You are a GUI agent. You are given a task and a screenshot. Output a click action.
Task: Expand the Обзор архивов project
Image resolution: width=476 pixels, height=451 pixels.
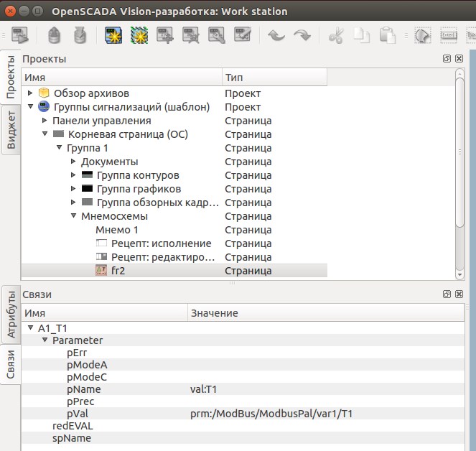30,93
